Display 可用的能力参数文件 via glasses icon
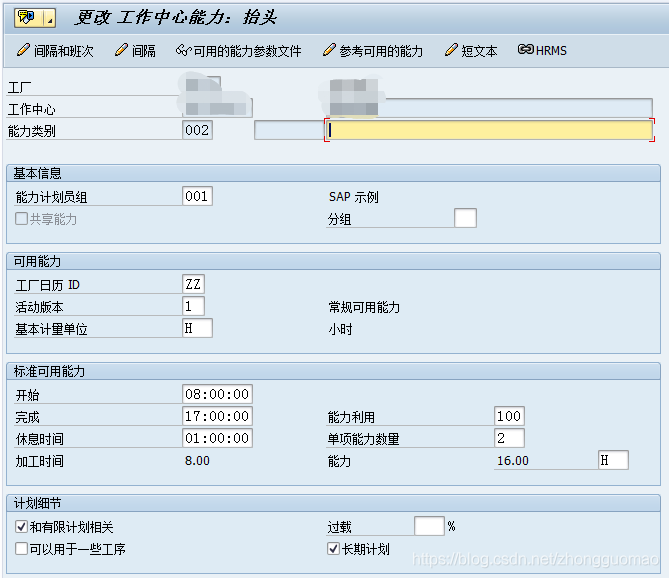 [238, 50]
